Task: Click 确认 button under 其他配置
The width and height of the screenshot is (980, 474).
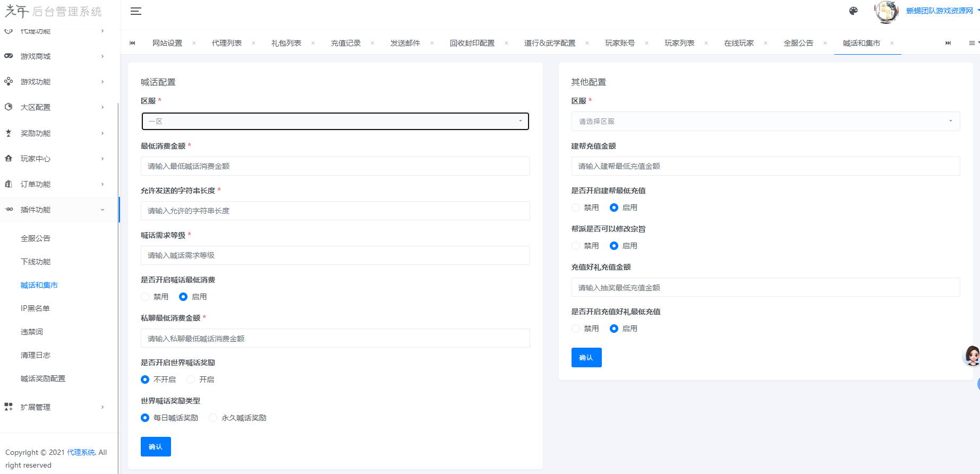Action: (586, 357)
